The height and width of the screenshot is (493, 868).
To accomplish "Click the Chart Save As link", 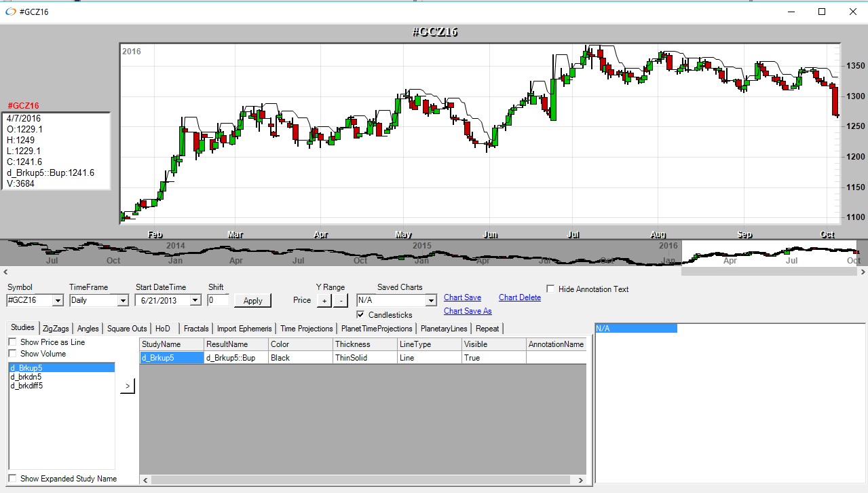I will point(468,311).
